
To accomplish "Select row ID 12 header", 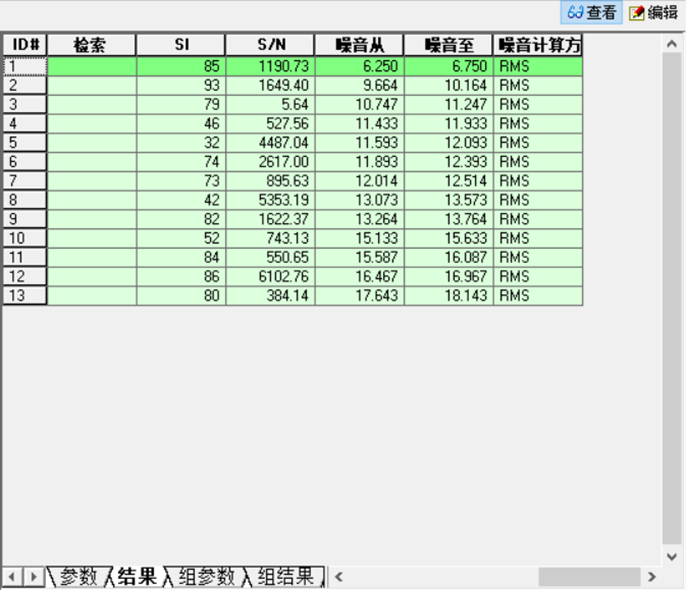I will click(x=24, y=277).
